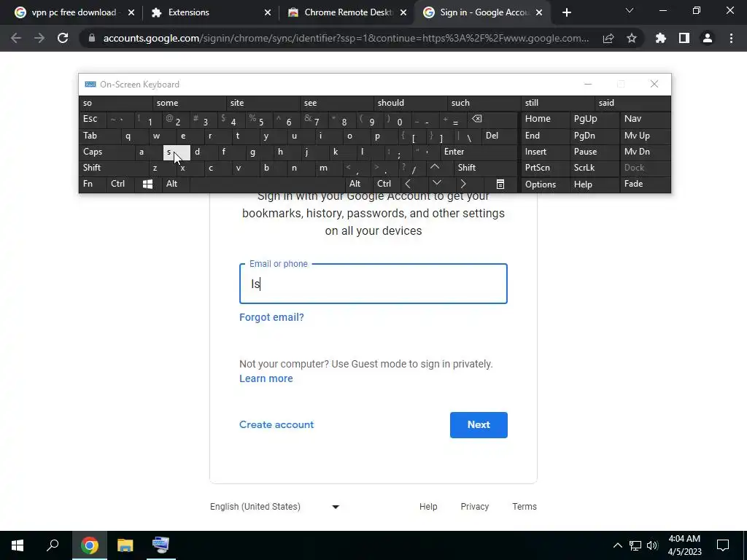This screenshot has width=747, height=560.
Task: Open Windows Start menu
Action: pyautogui.click(x=18, y=545)
